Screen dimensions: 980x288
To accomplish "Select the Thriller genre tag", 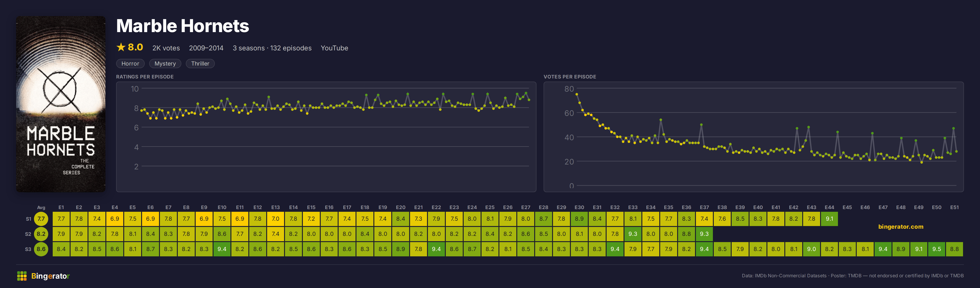I will 200,64.
